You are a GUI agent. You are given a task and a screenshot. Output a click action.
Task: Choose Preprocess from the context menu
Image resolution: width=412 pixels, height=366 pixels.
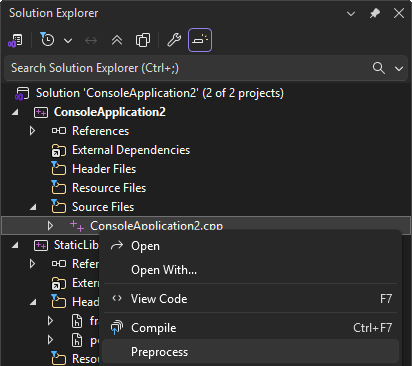pos(251,352)
